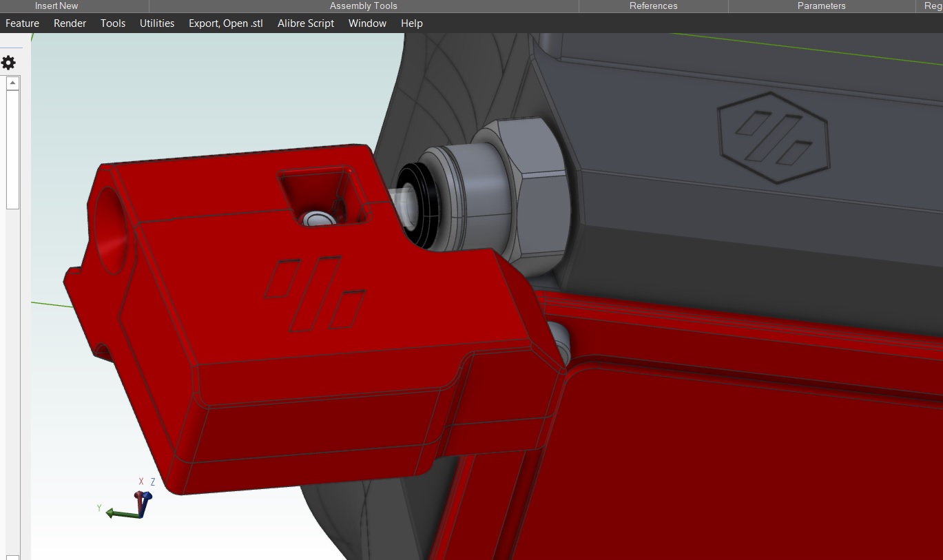Viewport: 943px width, 560px height.
Task: Click the References ribbon section
Action: tap(652, 6)
